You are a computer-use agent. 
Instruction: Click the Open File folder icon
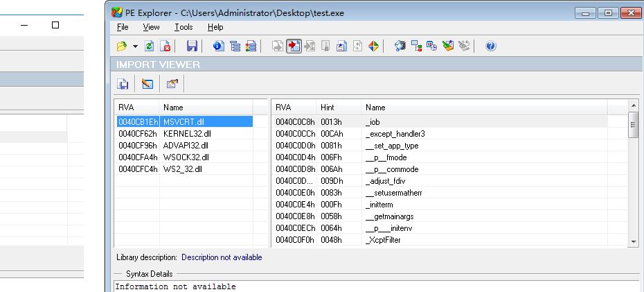(x=122, y=46)
